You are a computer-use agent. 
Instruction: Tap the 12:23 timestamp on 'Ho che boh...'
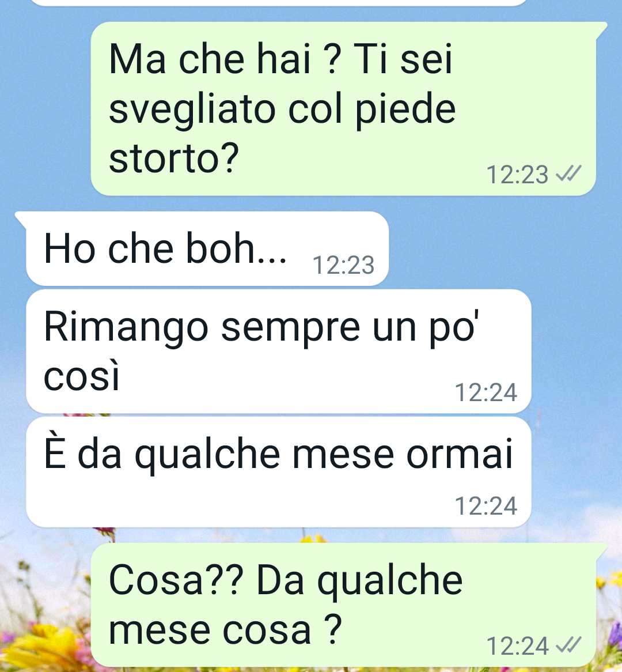[344, 265]
